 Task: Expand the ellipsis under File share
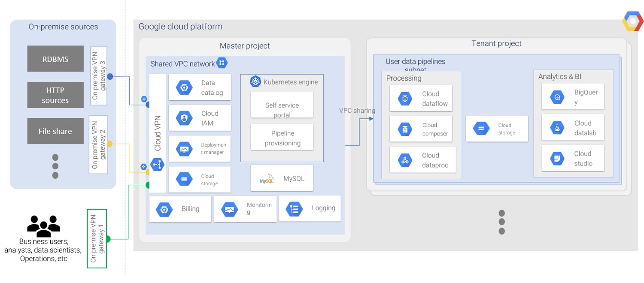point(55,166)
